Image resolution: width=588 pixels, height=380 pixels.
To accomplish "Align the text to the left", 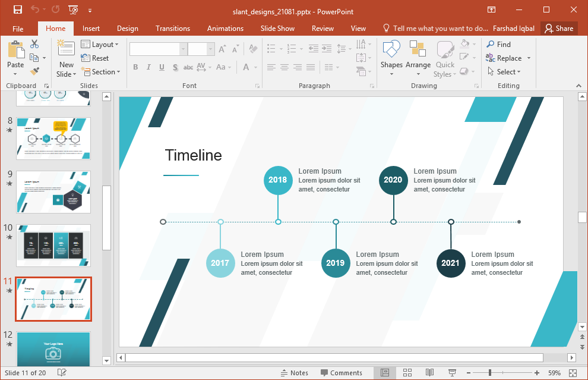I will tap(271, 67).
